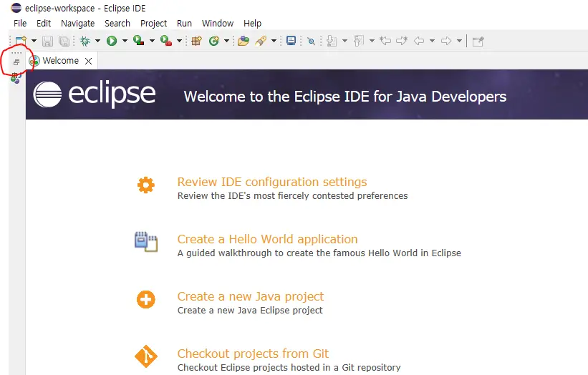The height and width of the screenshot is (375, 588).
Task: Click the 'Welcome to the Eclipse IDE' heading
Action: [x=344, y=97]
